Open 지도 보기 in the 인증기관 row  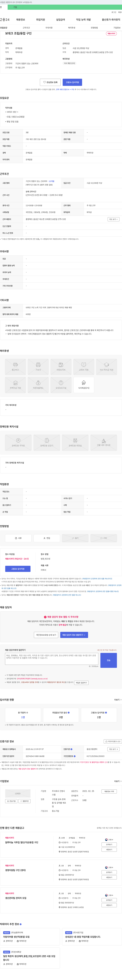coord(113,749)
